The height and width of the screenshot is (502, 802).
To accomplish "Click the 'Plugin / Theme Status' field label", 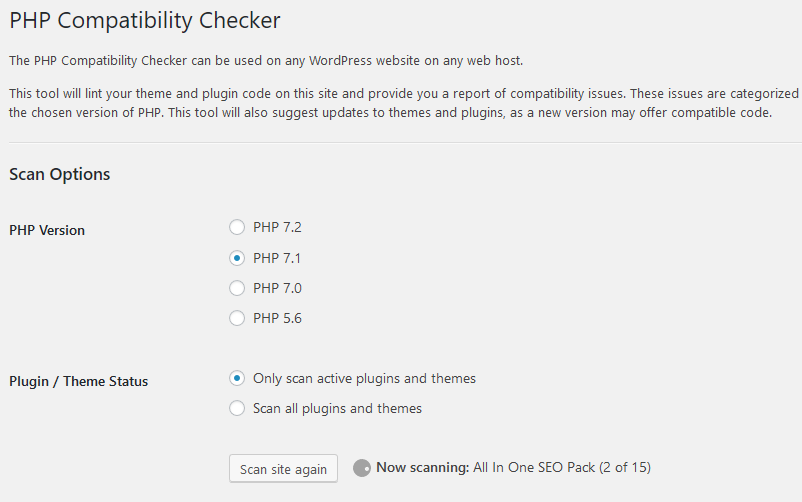I will tap(79, 381).
